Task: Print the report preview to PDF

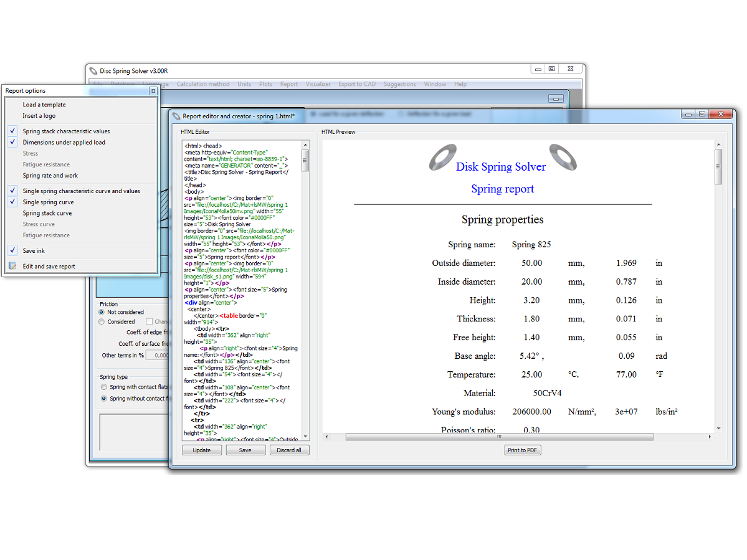Action: [x=522, y=450]
